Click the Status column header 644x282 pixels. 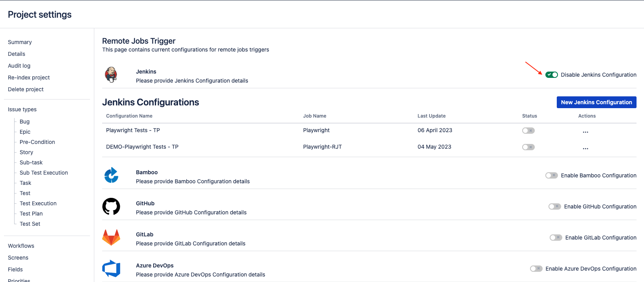point(530,116)
